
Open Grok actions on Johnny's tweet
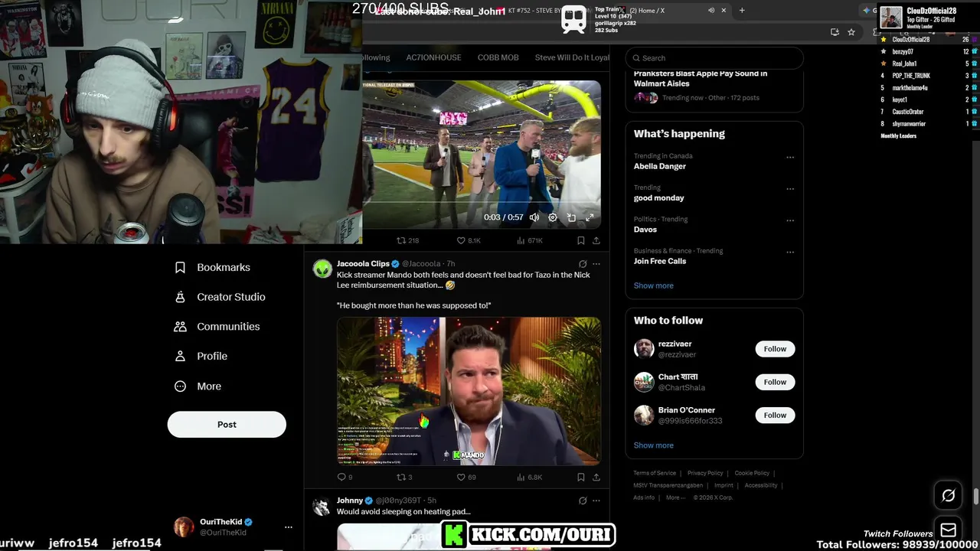tap(583, 500)
